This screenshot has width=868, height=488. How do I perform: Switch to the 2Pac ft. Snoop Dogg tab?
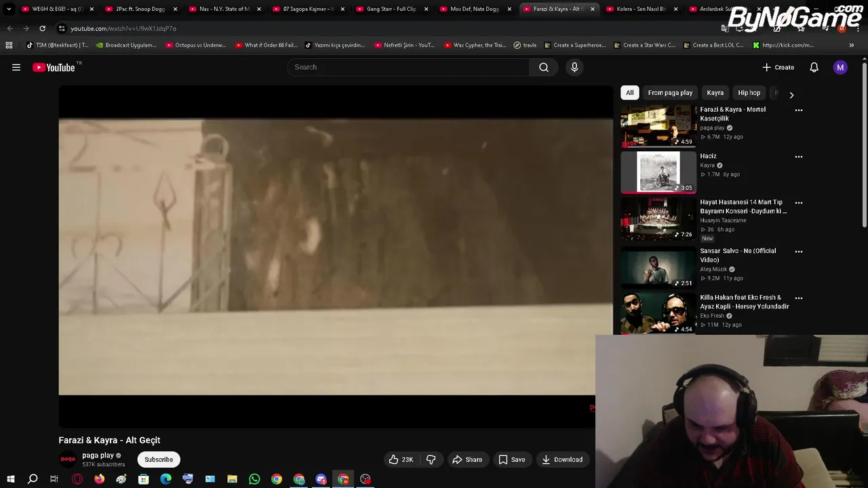(x=140, y=9)
